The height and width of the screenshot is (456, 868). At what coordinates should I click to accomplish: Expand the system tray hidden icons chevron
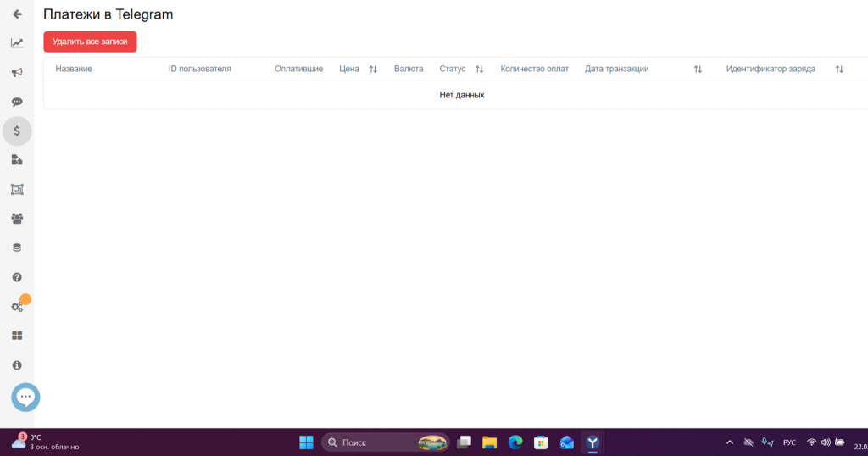coord(730,442)
